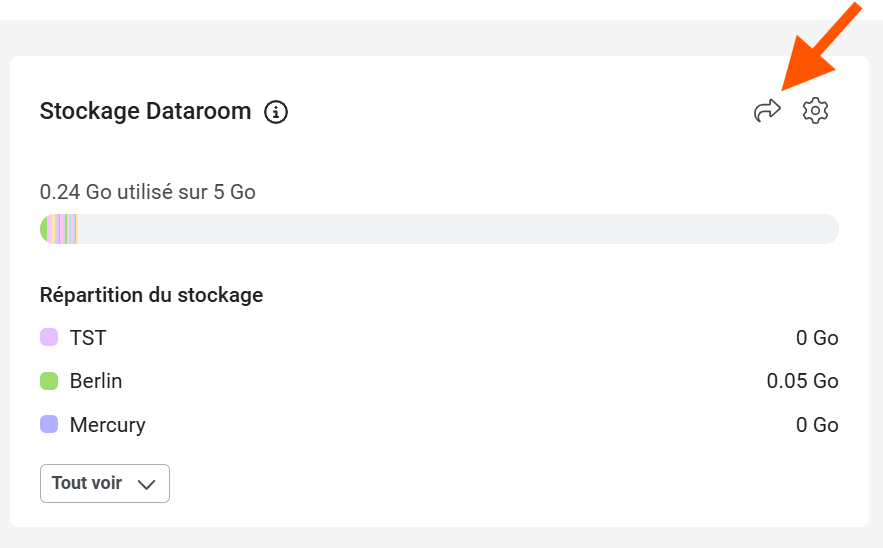This screenshot has height=548, width=883.
Task: Select the TST storage entry label
Action: (x=88, y=338)
